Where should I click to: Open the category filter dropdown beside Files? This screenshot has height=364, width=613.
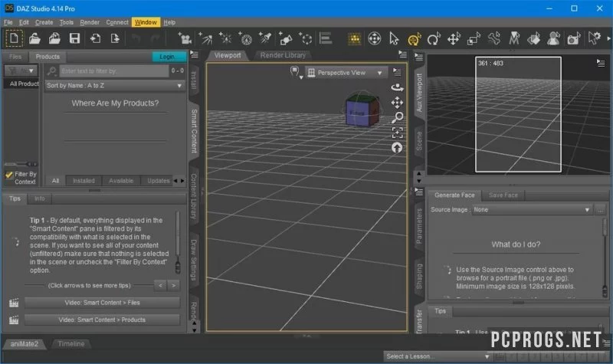[x=21, y=71]
